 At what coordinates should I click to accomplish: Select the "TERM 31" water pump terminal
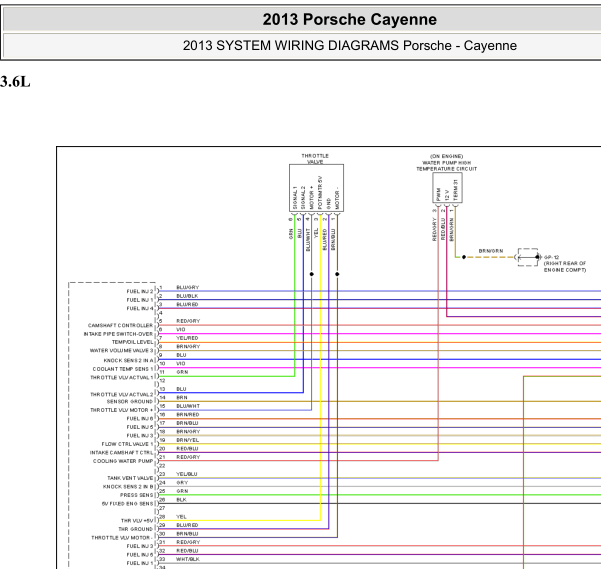pos(455,190)
